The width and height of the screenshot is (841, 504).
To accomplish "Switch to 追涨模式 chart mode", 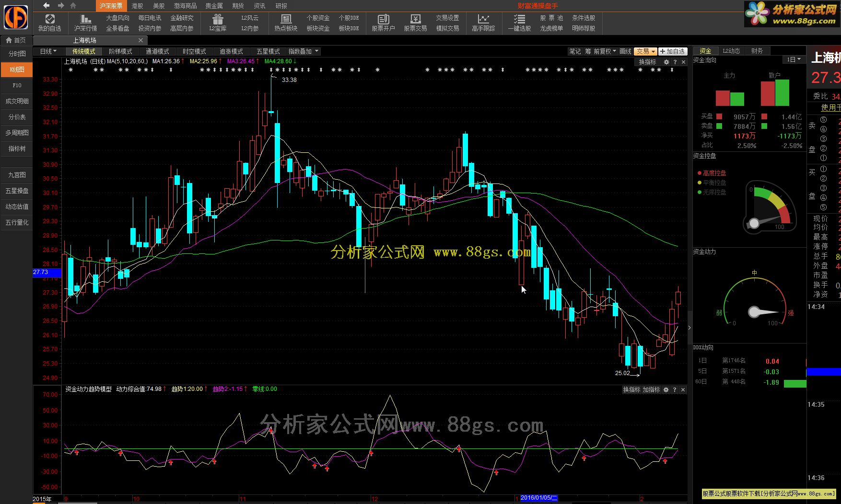I will (x=231, y=51).
